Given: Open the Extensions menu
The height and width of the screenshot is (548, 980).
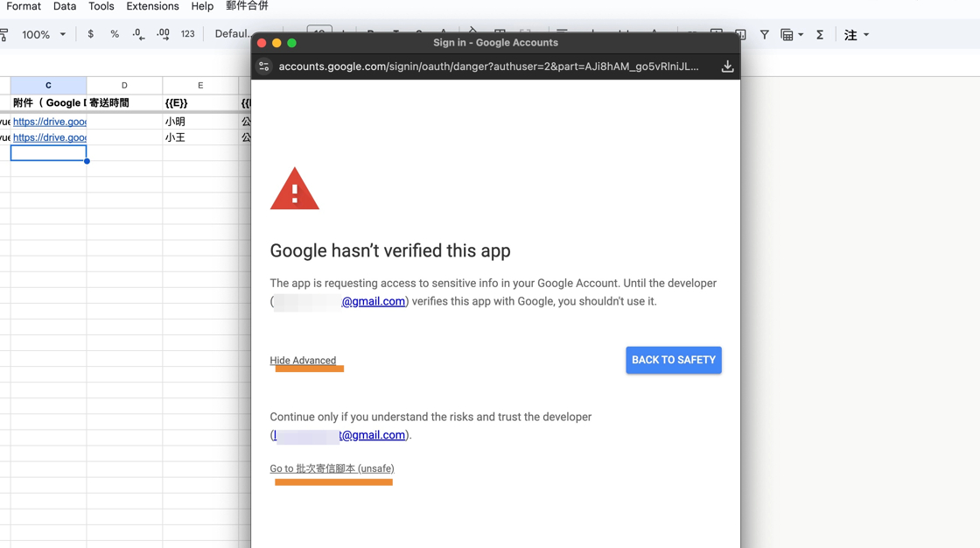Looking at the screenshot, I should [x=152, y=6].
